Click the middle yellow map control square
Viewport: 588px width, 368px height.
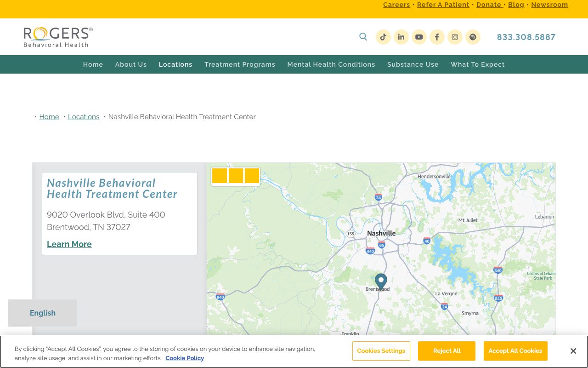236,176
